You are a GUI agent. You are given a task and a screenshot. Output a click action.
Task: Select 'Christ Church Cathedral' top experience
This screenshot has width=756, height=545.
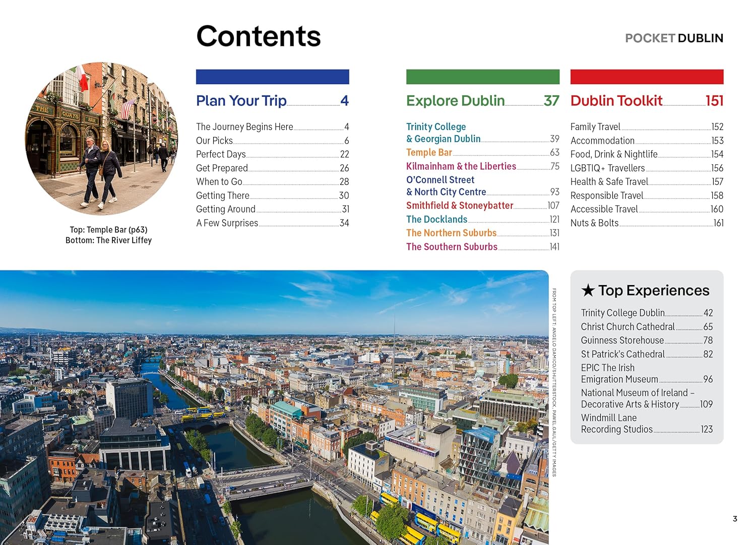(x=647, y=326)
